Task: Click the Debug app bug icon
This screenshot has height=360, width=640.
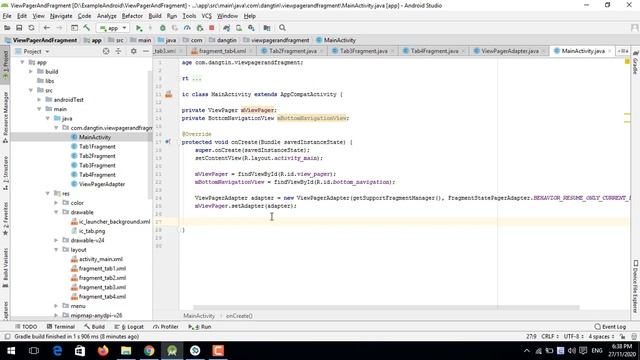Action: tap(162, 28)
